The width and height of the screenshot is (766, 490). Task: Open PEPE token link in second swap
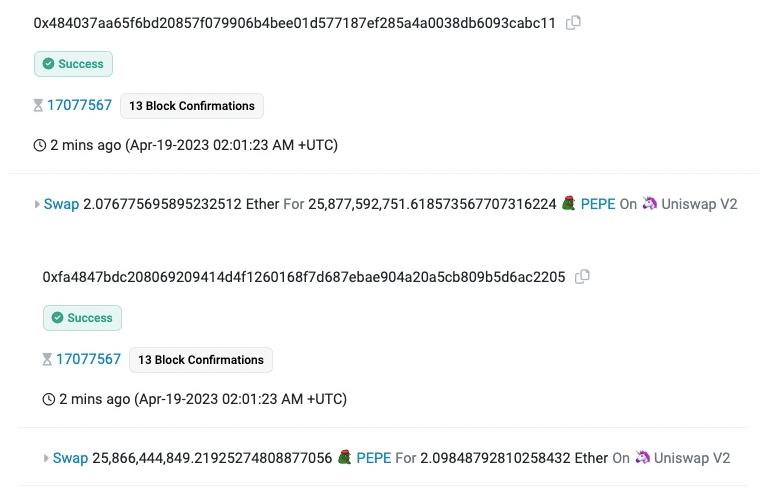coord(374,458)
